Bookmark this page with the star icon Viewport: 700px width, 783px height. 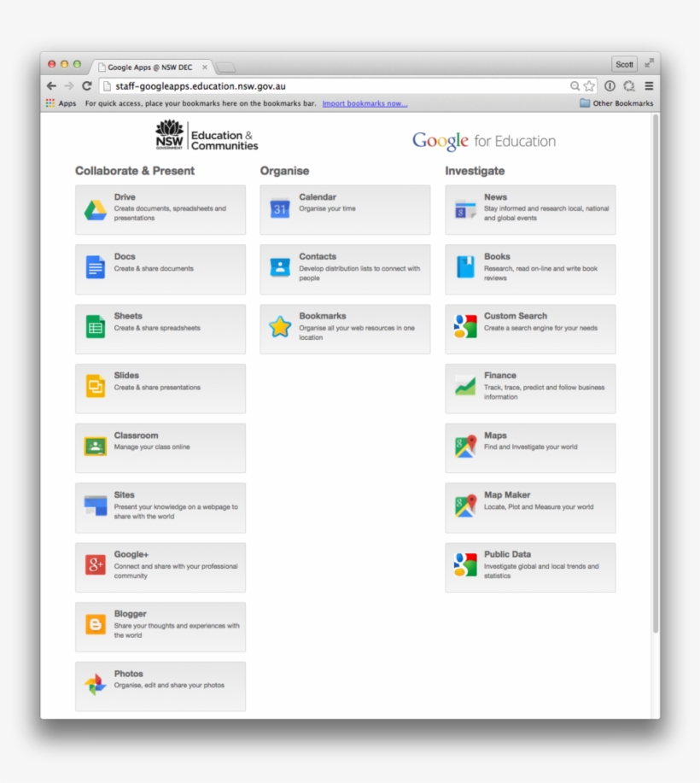pos(589,86)
